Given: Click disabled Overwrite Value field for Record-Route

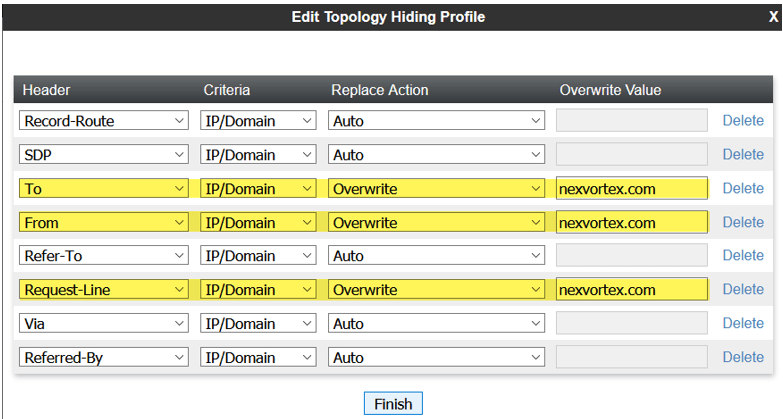Looking at the screenshot, I should pos(632,120).
